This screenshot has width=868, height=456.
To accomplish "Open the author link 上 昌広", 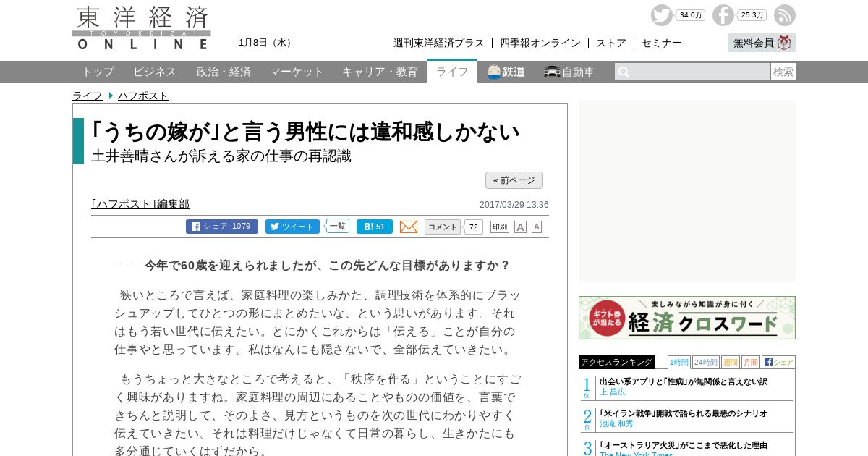I will [613, 392].
